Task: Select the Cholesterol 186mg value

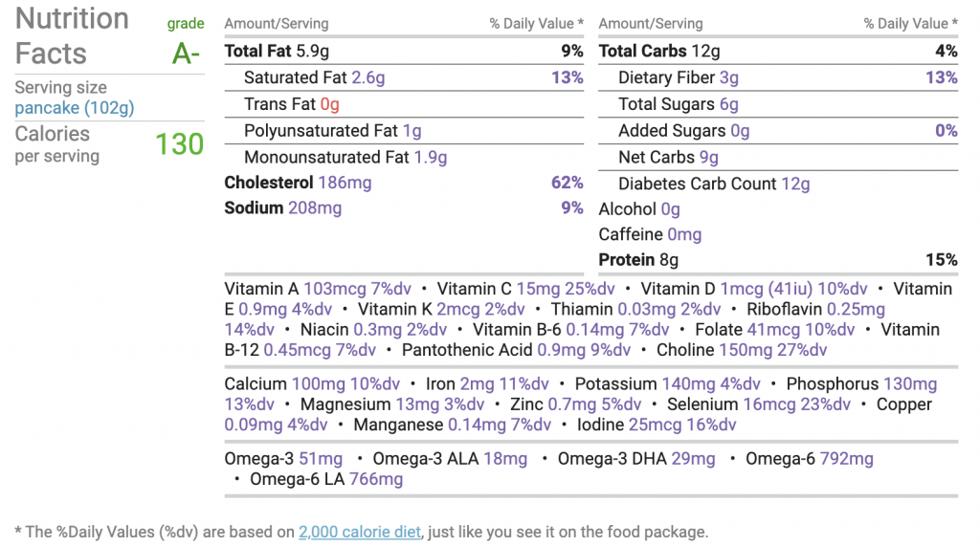Action: (345, 183)
